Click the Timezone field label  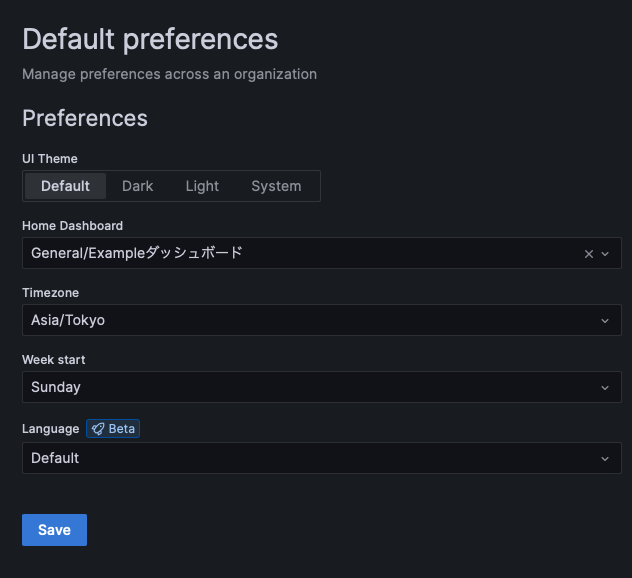coord(50,293)
